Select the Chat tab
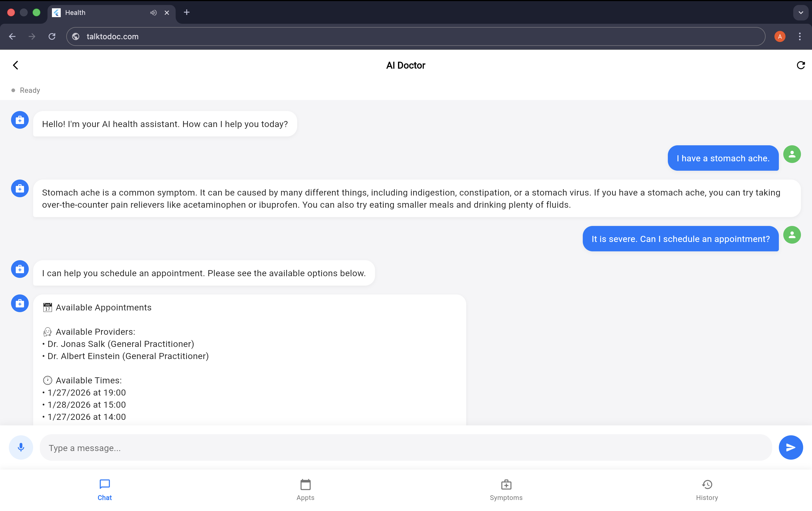The image size is (812, 511). point(104,490)
